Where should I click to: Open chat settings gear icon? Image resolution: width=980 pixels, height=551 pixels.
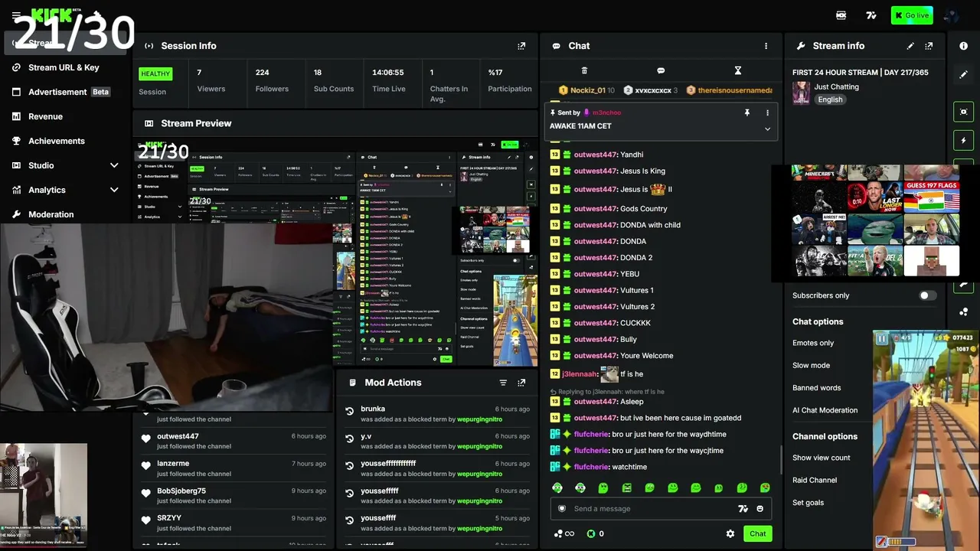730,534
